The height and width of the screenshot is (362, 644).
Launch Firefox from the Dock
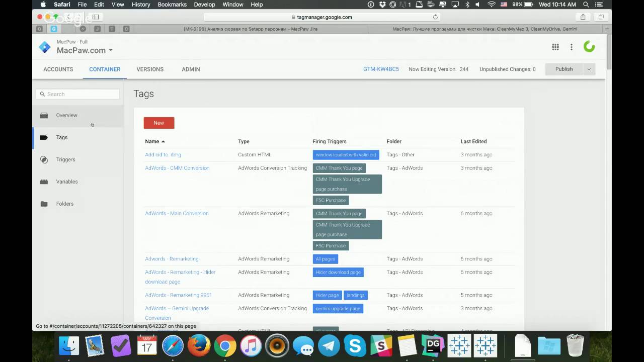[x=199, y=346]
